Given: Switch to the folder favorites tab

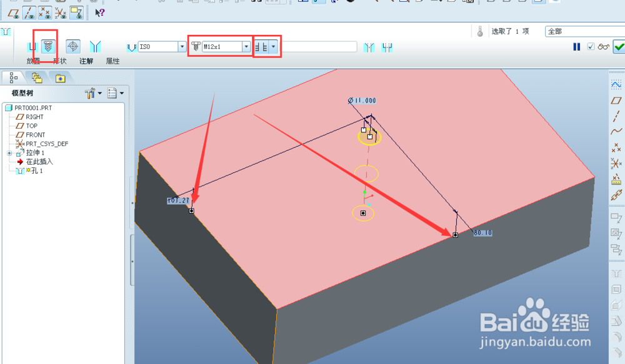Looking at the screenshot, I should [x=60, y=78].
